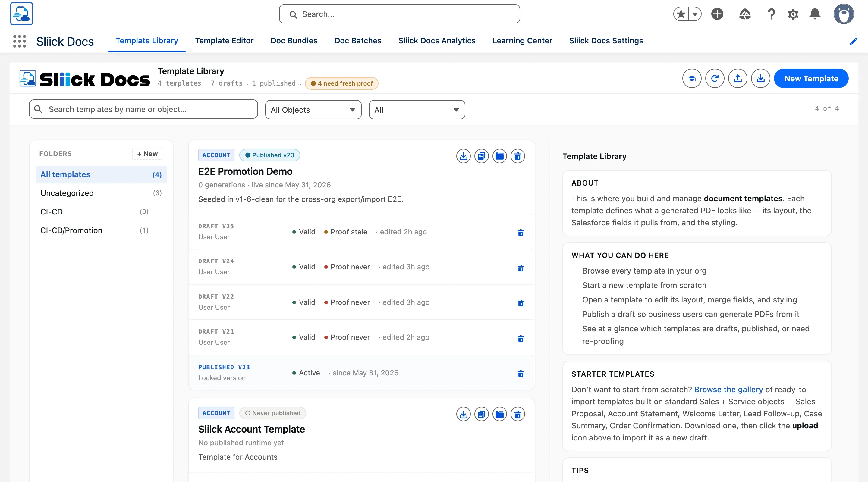
Task: Click the Refresh library icon
Action: pyautogui.click(x=715, y=79)
